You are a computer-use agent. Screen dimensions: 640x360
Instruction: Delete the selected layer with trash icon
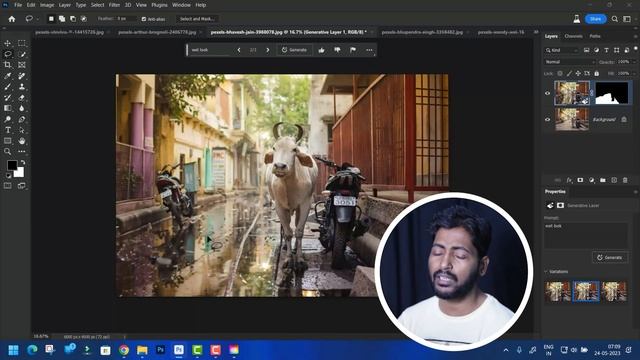pyautogui.click(x=625, y=180)
